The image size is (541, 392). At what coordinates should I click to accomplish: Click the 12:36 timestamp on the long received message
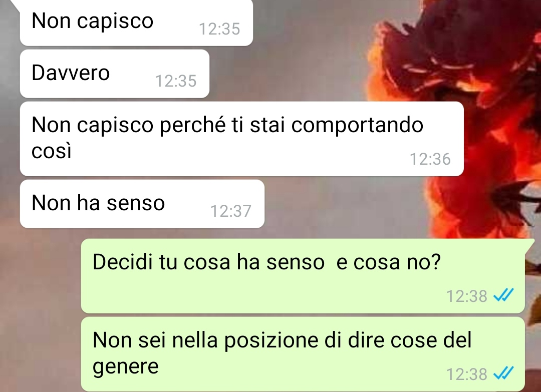(430, 159)
